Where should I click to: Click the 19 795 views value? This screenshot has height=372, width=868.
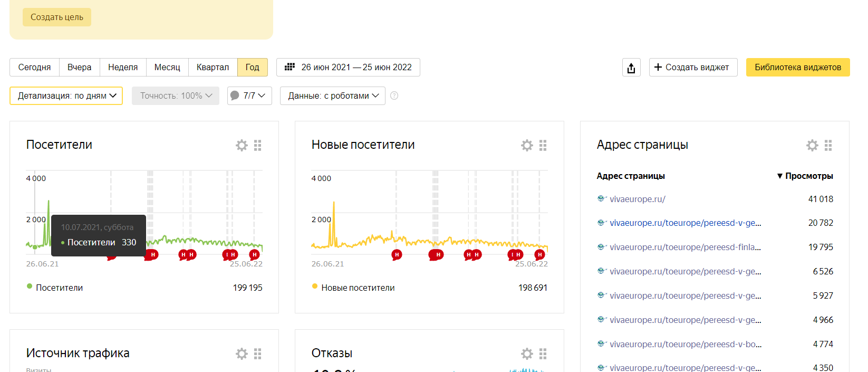(x=821, y=247)
